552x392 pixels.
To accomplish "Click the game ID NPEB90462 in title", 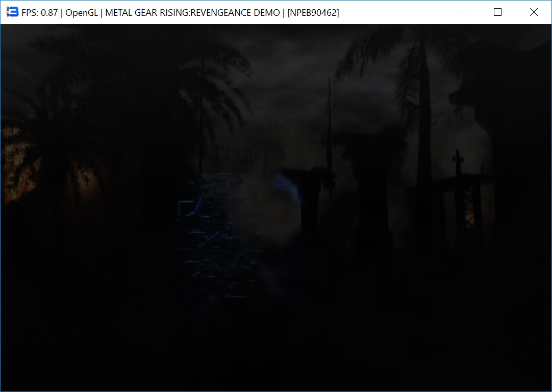I will (313, 13).
